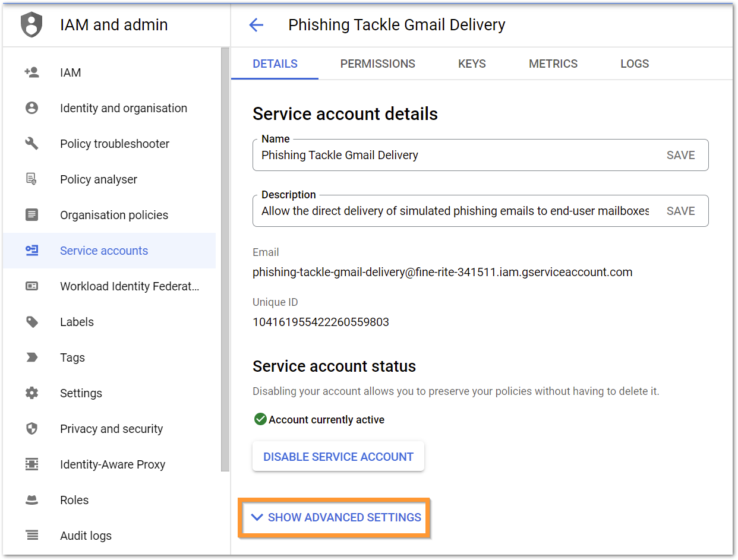Open the Logs tab
The image size is (738, 560).
(x=635, y=64)
